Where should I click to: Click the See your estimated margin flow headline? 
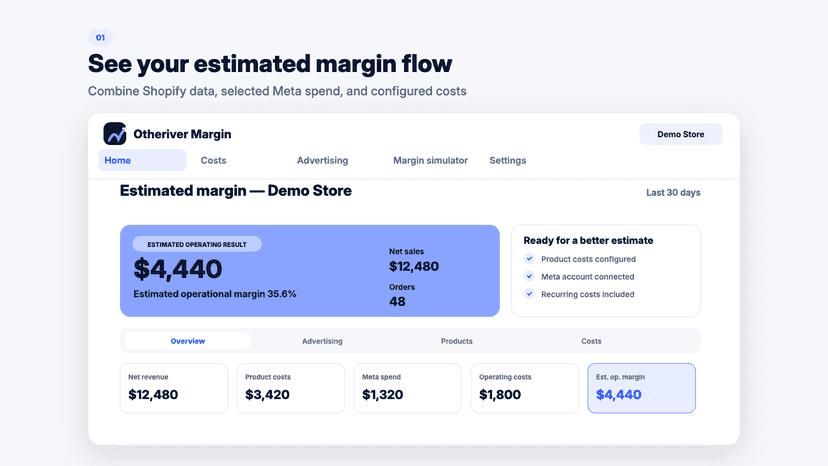pyautogui.click(x=270, y=64)
